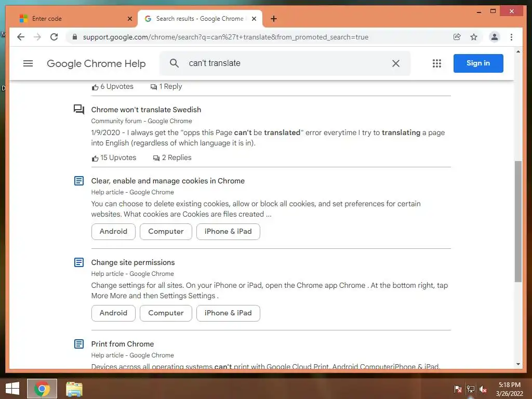Click the browser forward arrow

click(37, 37)
